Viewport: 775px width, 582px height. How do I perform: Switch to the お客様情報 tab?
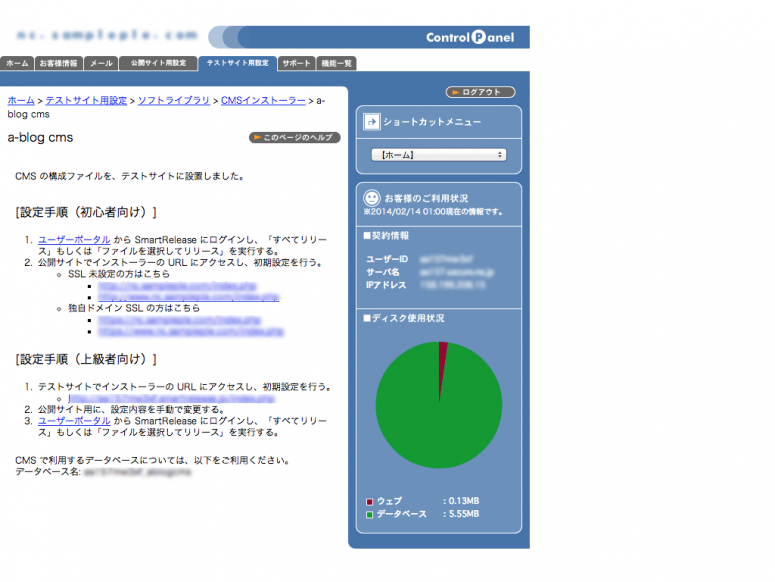click(x=58, y=63)
